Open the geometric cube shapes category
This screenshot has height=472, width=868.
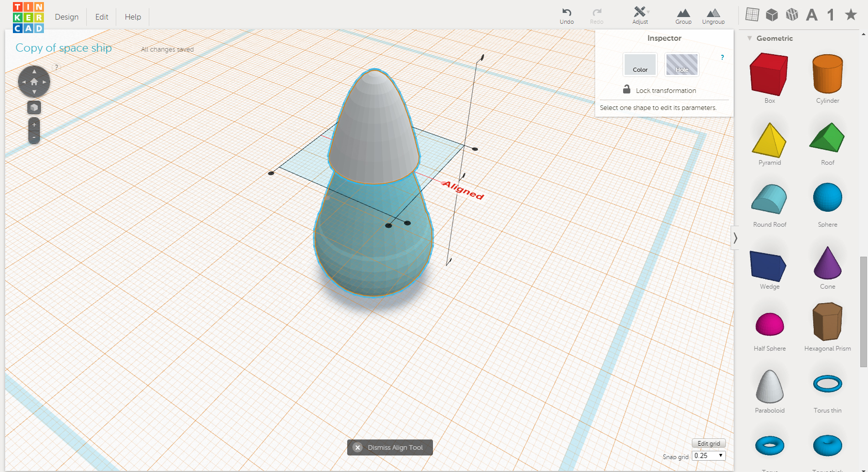[x=772, y=14]
